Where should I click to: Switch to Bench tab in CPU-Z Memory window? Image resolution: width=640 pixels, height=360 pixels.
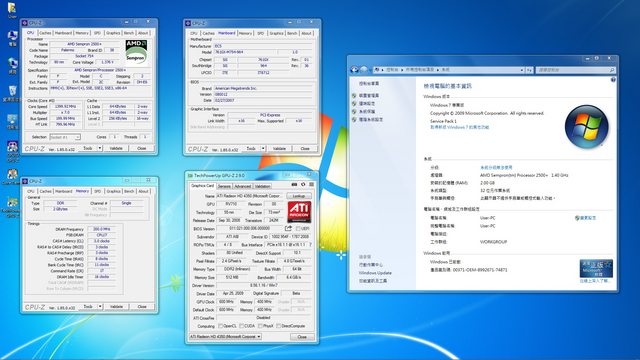point(129,191)
